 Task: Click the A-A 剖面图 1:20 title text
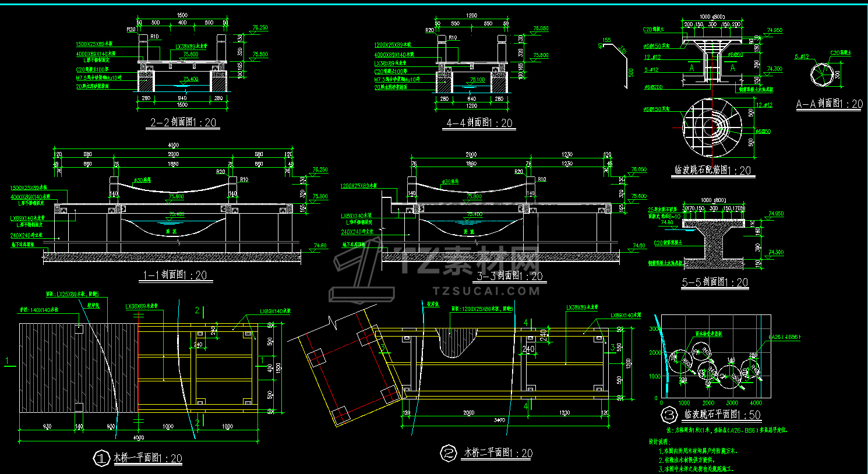(830, 104)
